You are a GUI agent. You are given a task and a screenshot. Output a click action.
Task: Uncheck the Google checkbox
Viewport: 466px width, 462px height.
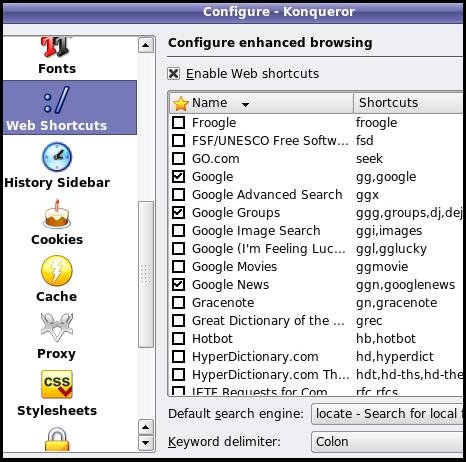(178, 176)
